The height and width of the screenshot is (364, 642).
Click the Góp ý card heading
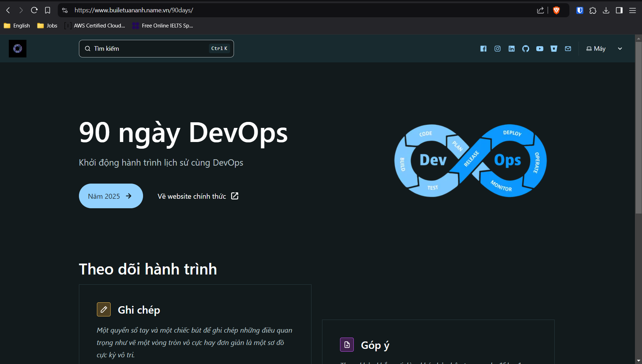coord(375,345)
